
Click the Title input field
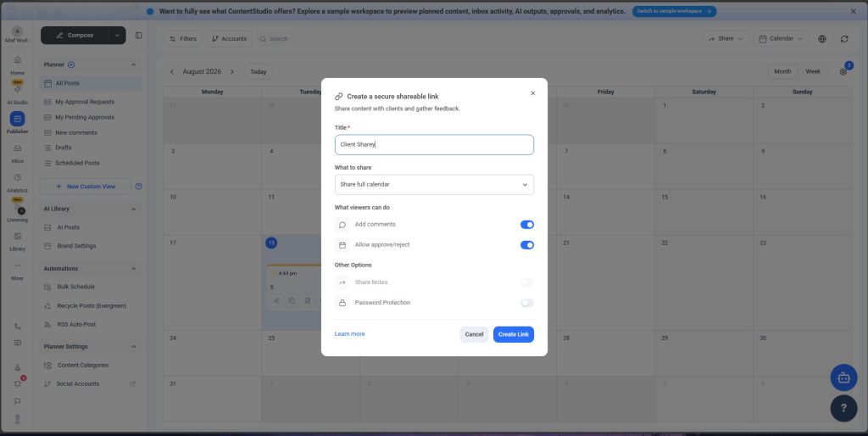[434, 144]
